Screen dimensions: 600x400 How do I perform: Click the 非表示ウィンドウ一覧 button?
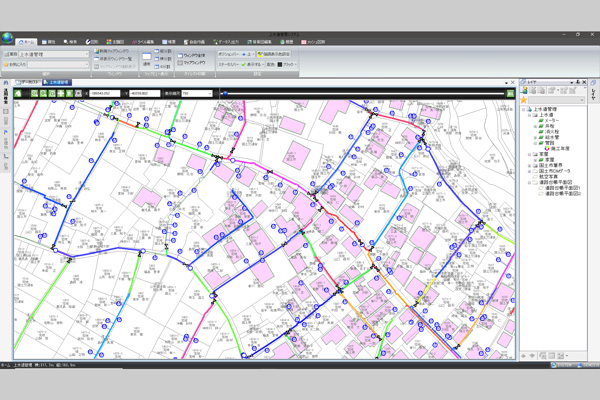click(112, 59)
